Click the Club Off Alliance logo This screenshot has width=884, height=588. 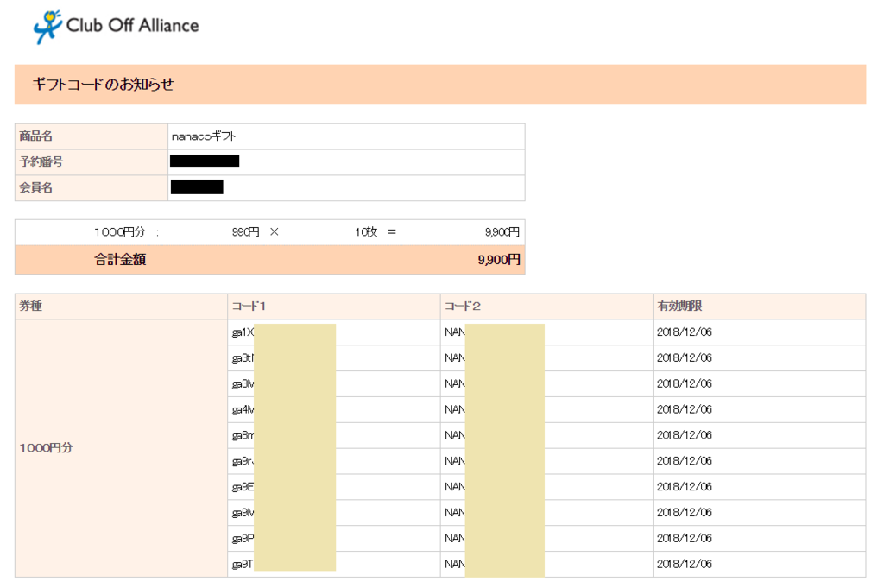click(x=116, y=26)
